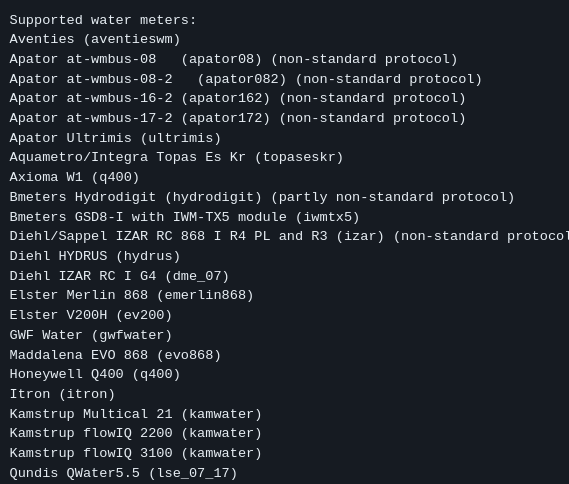
Task: Select the Diehl IZAR RC I G4 line
Action: pyautogui.click(x=119, y=276)
